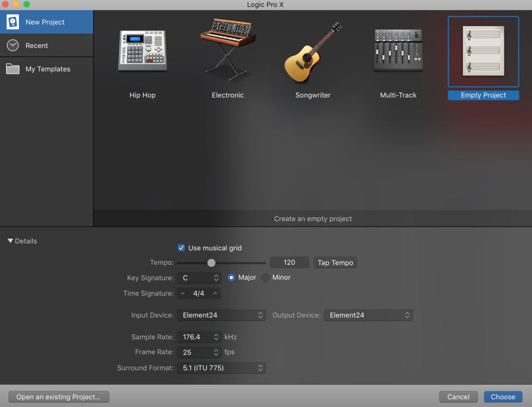Click the Recent clock icon
The height and width of the screenshot is (407, 532).
[13, 46]
